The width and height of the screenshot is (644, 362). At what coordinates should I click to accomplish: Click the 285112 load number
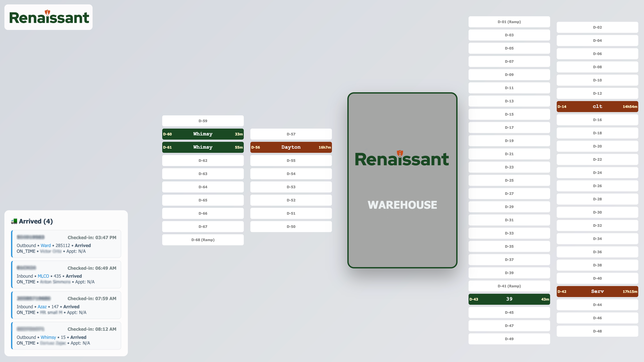coord(63,245)
